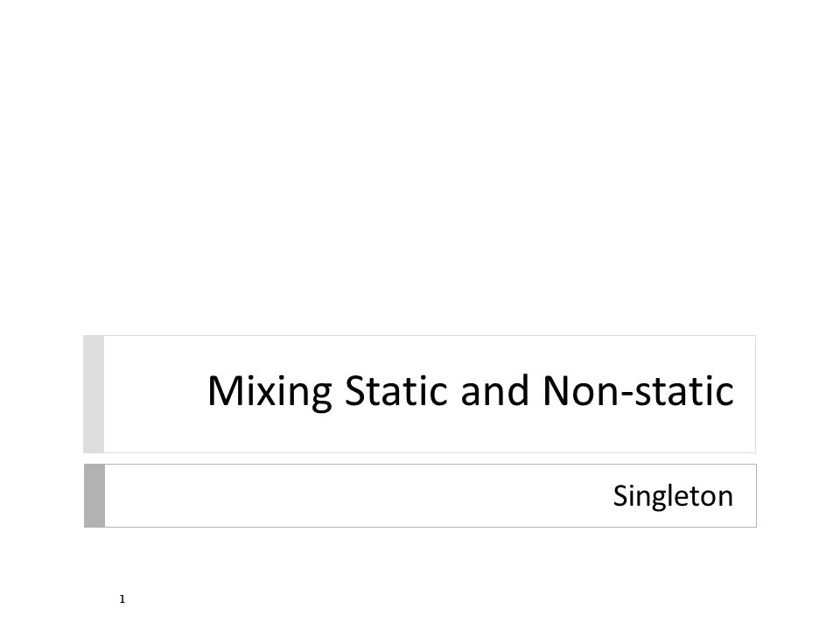This screenshot has height=630, width=840.
Task: Select the word "Static" in the title
Action: [395, 390]
